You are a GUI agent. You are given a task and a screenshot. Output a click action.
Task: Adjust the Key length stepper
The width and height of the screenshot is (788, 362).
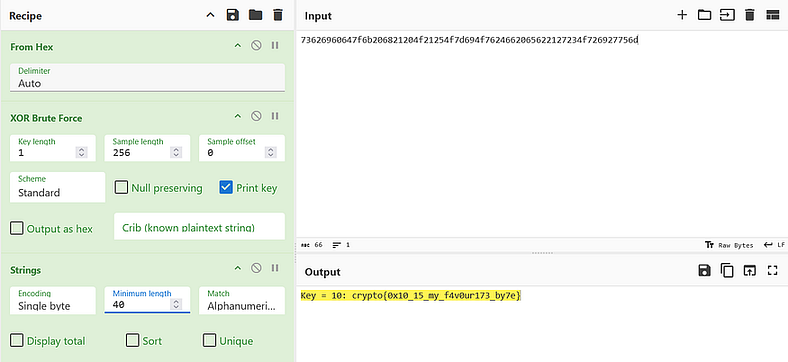pos(81,152)
